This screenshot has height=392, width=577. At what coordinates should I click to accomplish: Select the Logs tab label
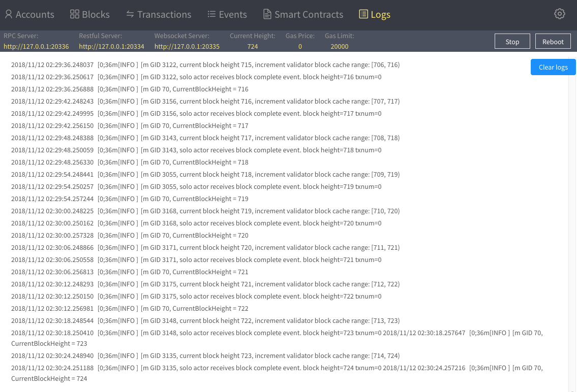[380, 14]
